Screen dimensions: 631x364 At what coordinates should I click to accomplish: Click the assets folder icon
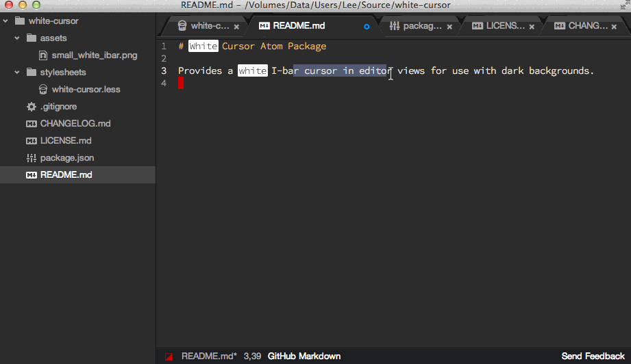pos(32,38)
